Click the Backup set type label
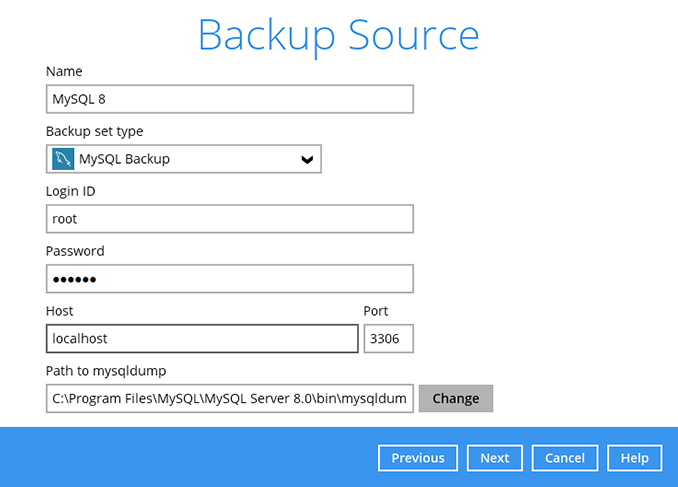Viewport: 678px width, 487px height. coord(94,131)
